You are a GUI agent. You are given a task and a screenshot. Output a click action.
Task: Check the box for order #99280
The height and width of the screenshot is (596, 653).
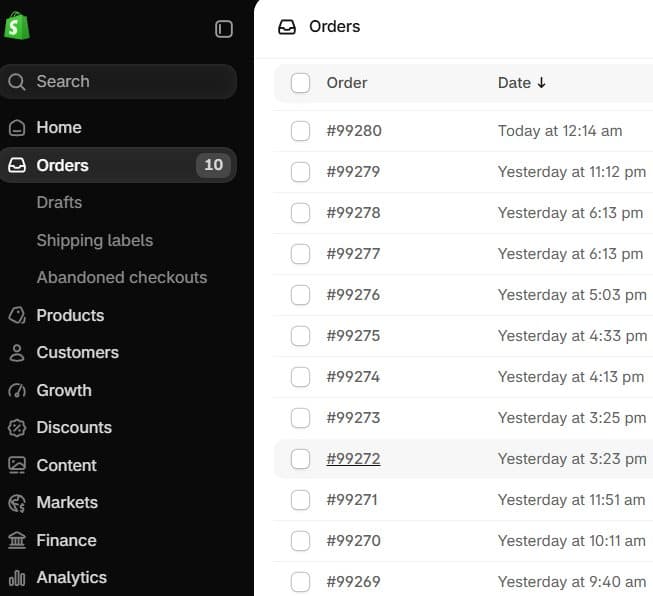tap(300, 131)
